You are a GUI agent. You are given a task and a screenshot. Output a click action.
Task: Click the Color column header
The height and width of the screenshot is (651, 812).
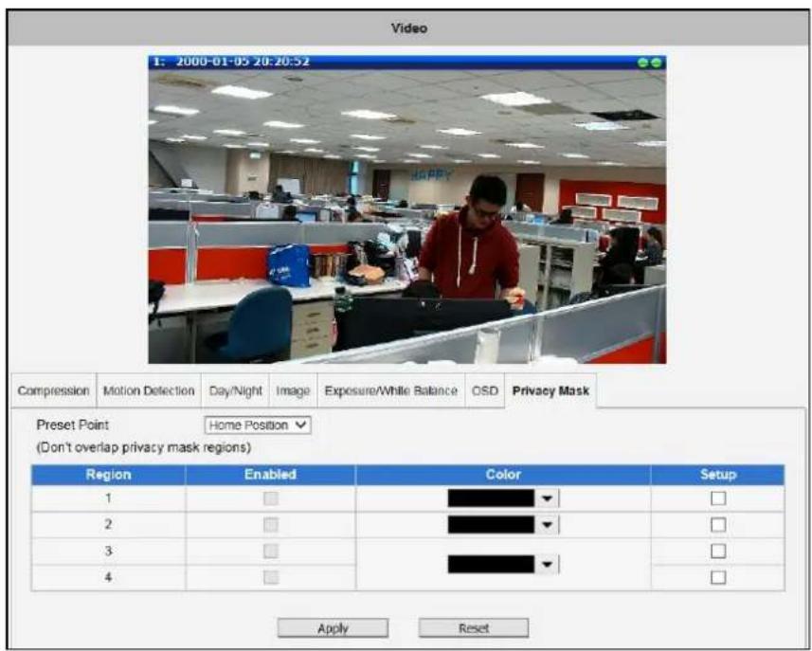(503, 475)
